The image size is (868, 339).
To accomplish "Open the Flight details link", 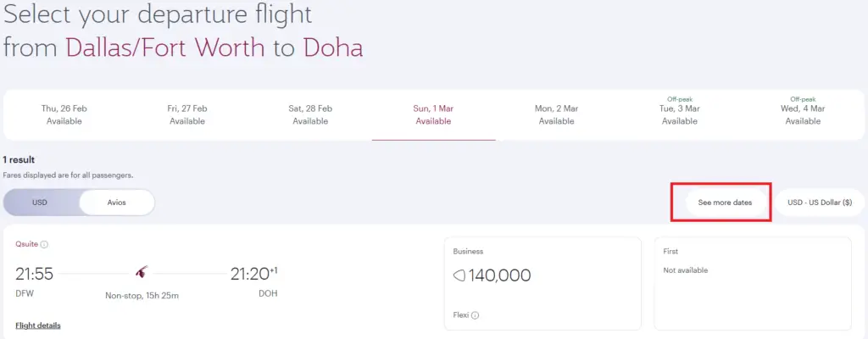I will [x=38, y=325].
